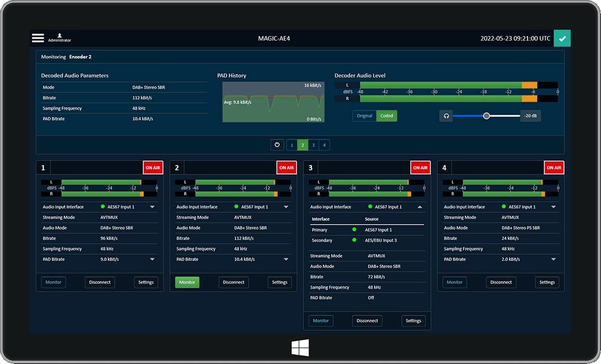The width and height of the screenshot is (601, 364).
Task: Click the green checkmark status icon
Action: pos(562,38)
